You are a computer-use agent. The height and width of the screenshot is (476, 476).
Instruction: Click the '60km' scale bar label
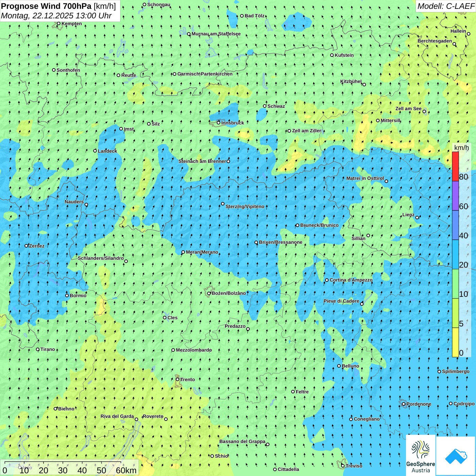click(126, 470)
